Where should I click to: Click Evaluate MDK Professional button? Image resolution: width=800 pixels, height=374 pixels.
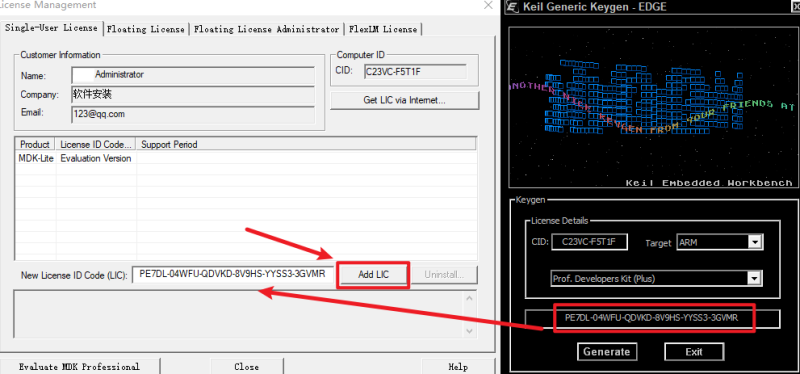tap(79, 366)
